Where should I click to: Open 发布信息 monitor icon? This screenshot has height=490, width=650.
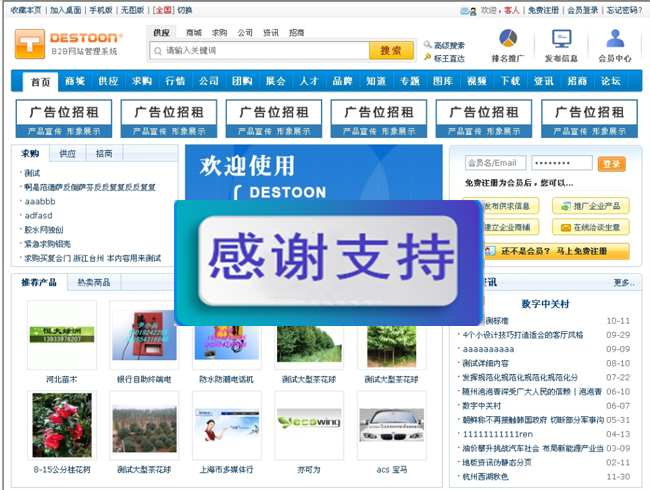point(561,39)
